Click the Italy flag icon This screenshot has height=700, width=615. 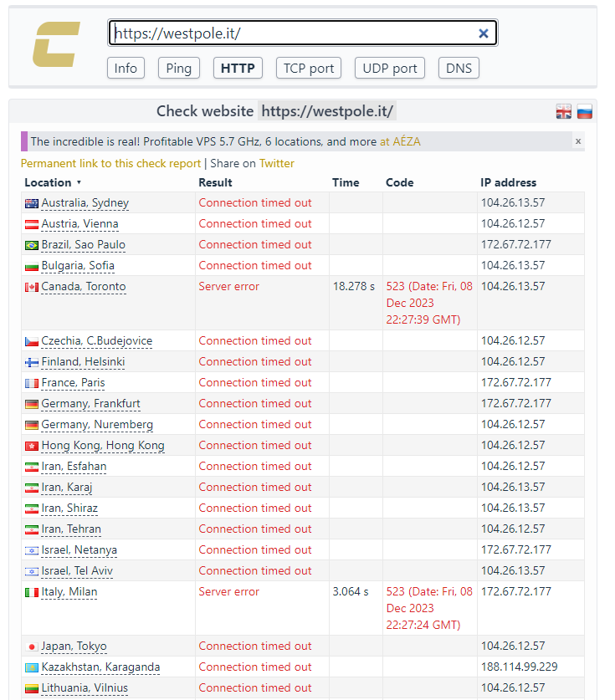[x=32, y=592]
